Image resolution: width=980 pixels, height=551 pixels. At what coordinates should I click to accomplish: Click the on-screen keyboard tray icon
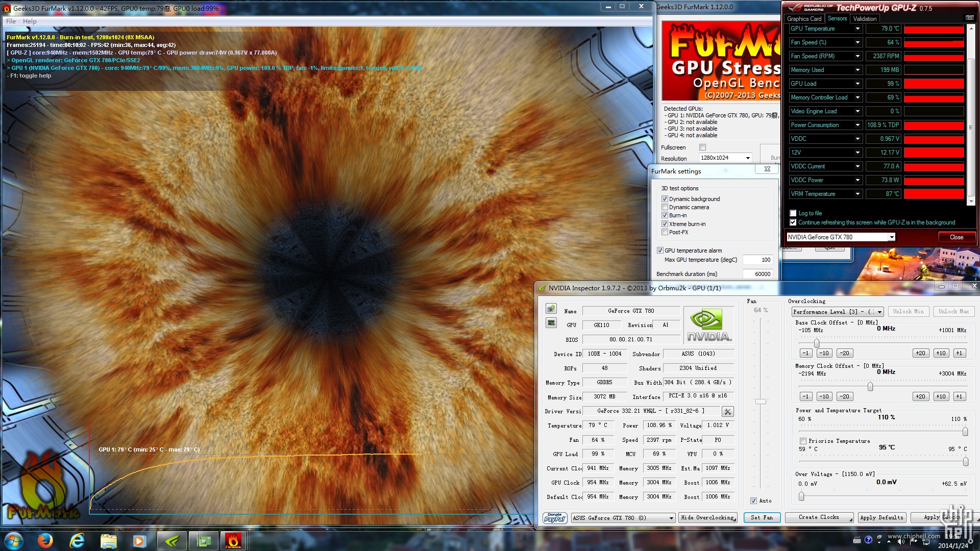point(857,540)
